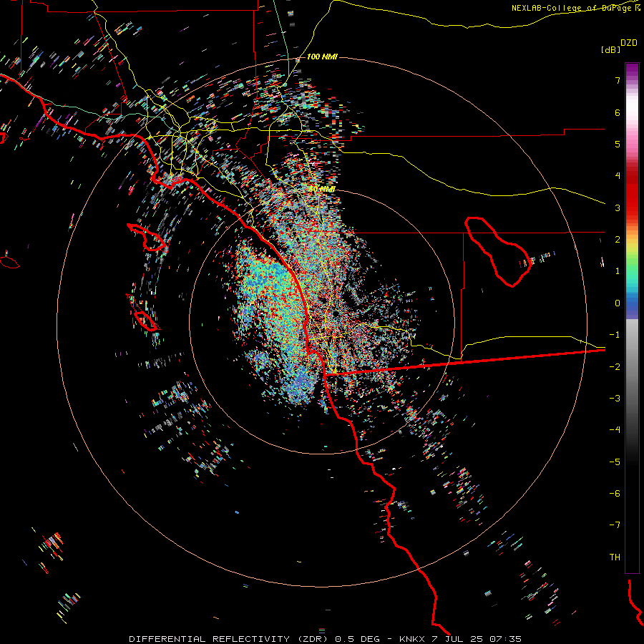The width and height of the screenshot is (644, 644).
Task: Click the "4" tick on the color scale
Action: (x=618, y=176)
